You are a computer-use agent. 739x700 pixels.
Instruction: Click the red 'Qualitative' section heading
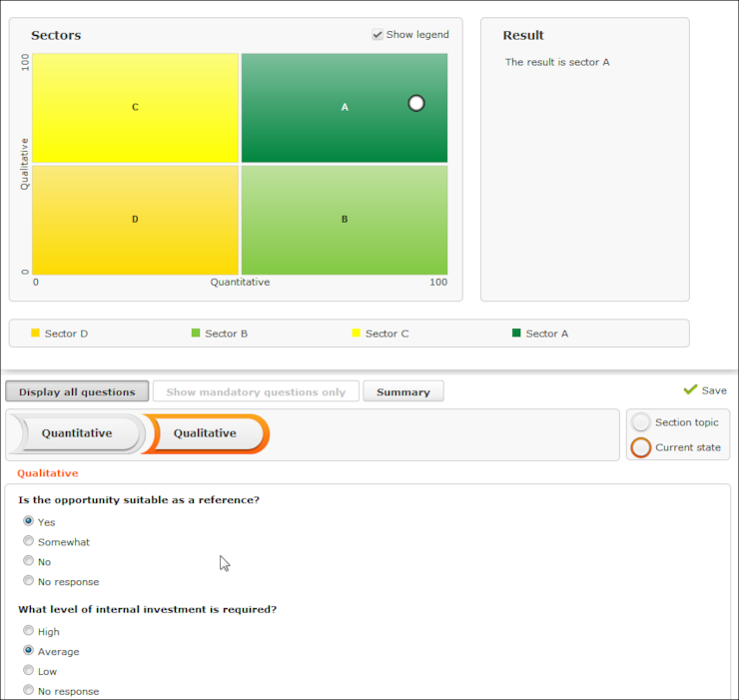point(48,473)
